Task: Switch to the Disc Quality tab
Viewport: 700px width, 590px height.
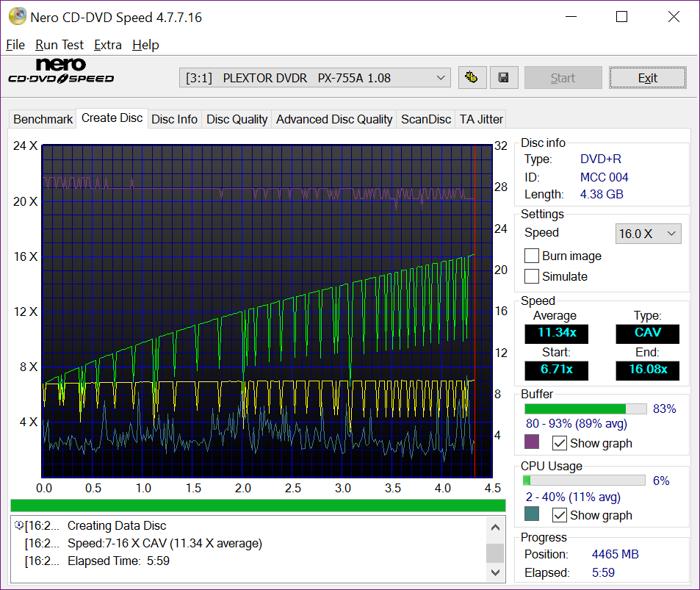Action: [237, 119]
